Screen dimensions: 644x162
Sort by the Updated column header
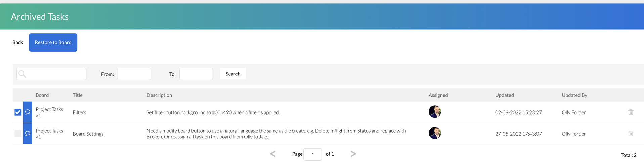504,95
